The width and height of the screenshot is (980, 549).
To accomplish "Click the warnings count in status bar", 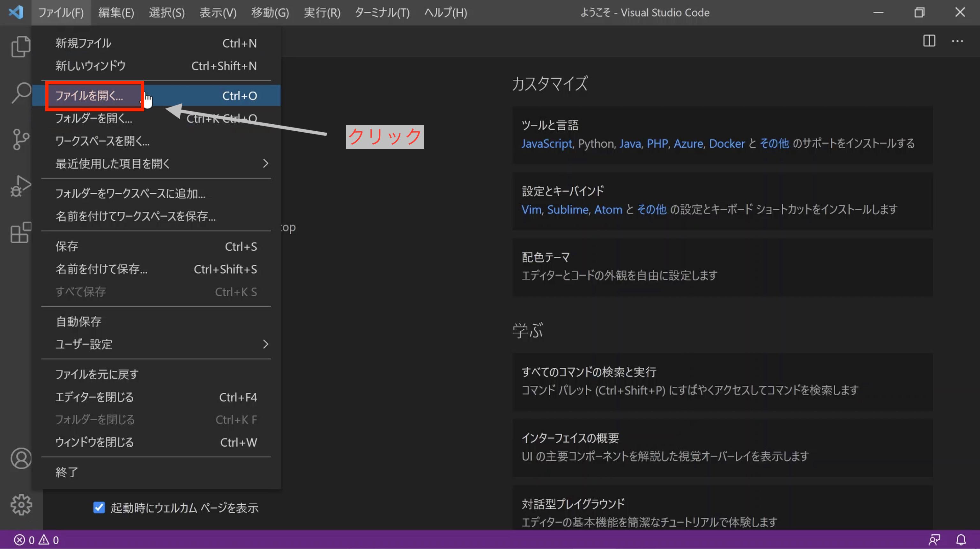I will (49, 540).
